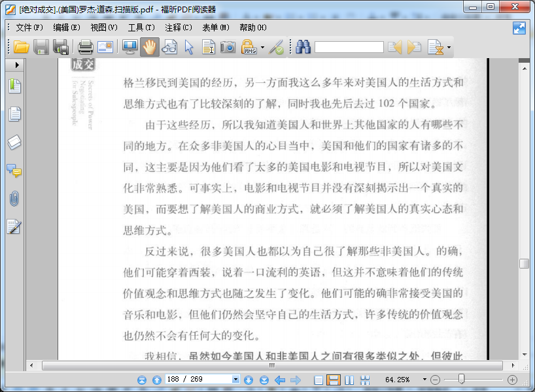Open the 注释(C) menu

tap(179, 27)
